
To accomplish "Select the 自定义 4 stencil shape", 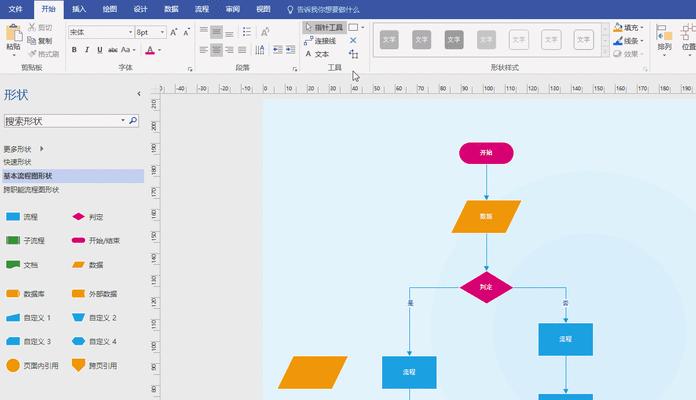I will pos(79,341).
